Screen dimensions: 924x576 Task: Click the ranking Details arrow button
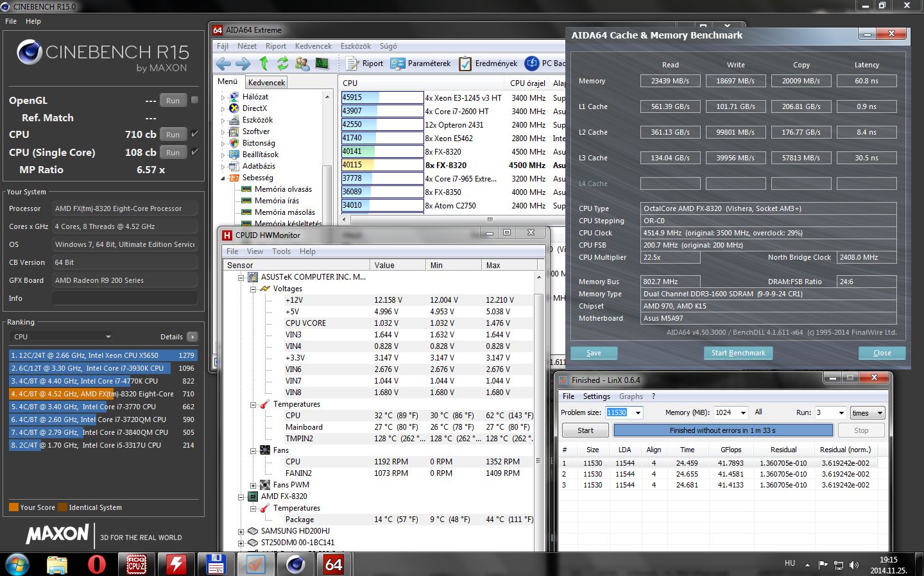(193, 337)
